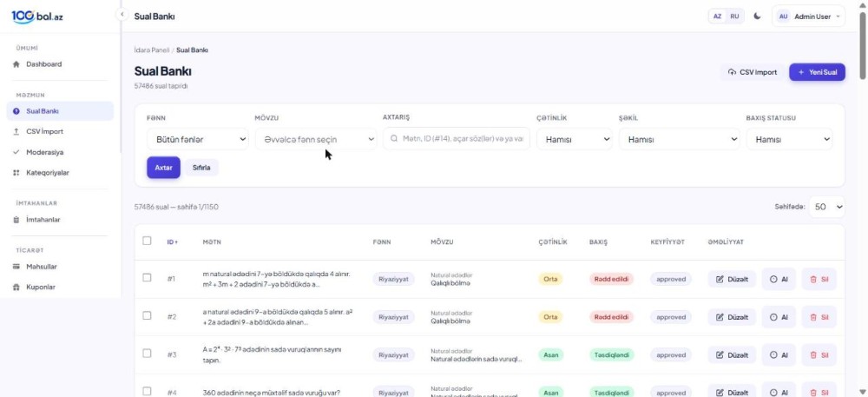
Task: Click the Məhsullar icon in sidebar
Action: pos(16,267)
